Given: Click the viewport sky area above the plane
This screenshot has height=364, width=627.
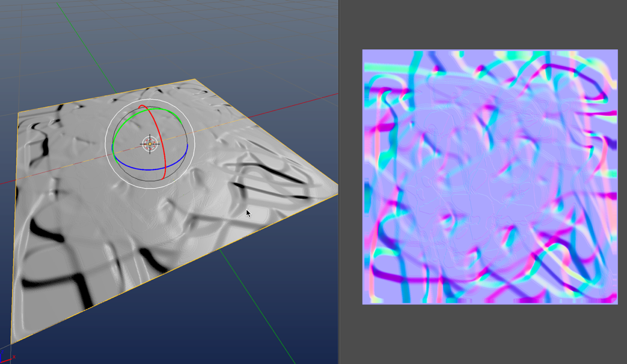Looking at the screenshot, I should (168, 36).
